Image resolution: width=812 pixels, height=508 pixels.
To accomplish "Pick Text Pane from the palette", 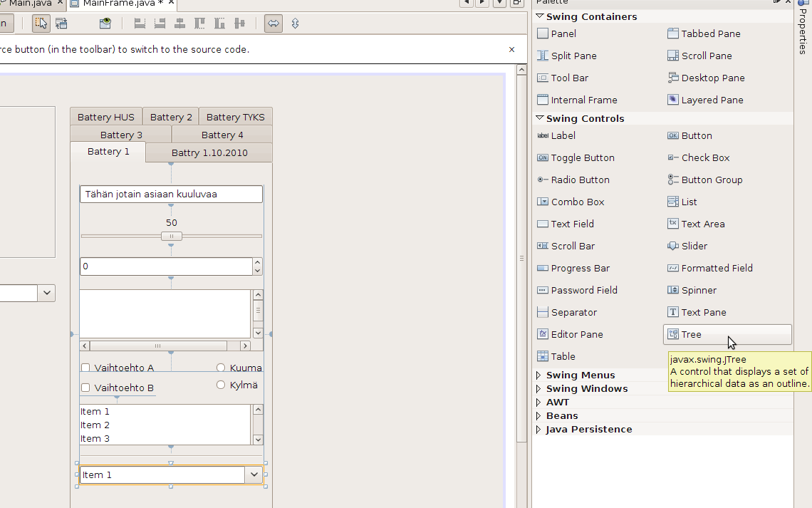I will 697,313.
